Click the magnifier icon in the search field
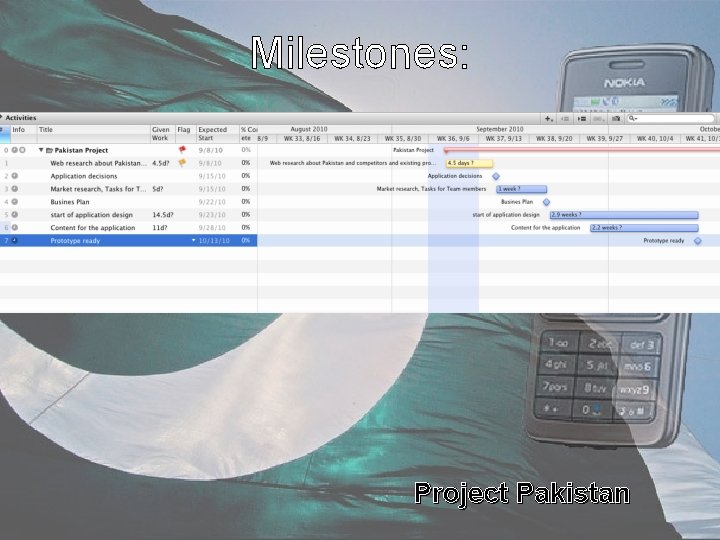720x540 pixels. (x=632, y=118)
